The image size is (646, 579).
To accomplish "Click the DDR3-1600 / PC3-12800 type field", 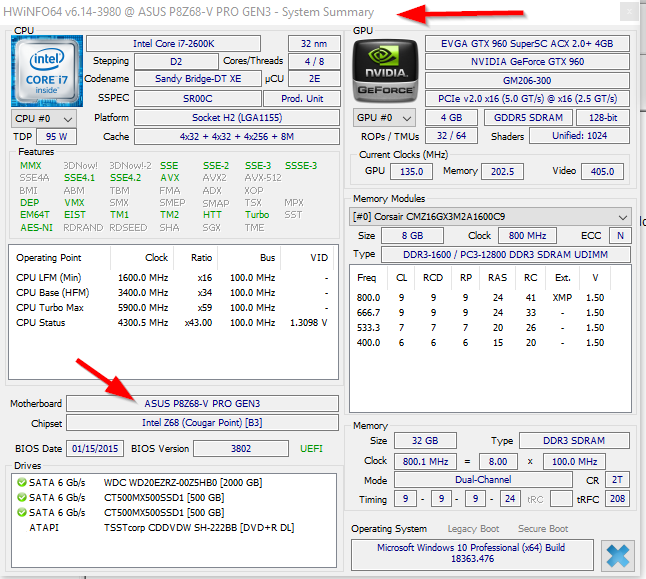I will tap(506, 255).
